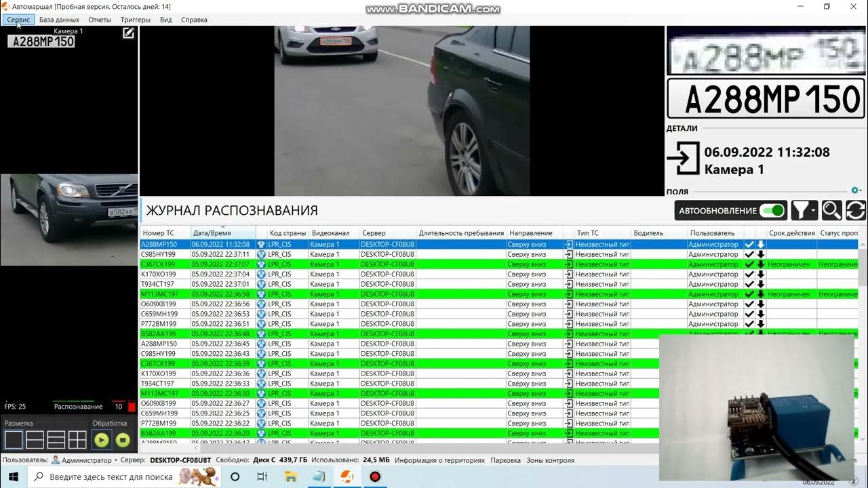Select the single-view layout icon
Screen dimensions: 868x488
click(14, 440)
